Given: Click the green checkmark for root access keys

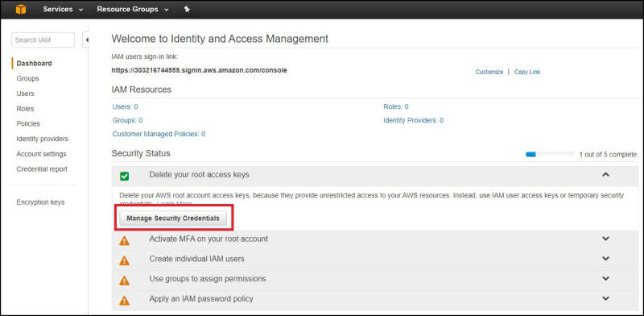Looking at the screenshot, I should [x=125, y=176].
